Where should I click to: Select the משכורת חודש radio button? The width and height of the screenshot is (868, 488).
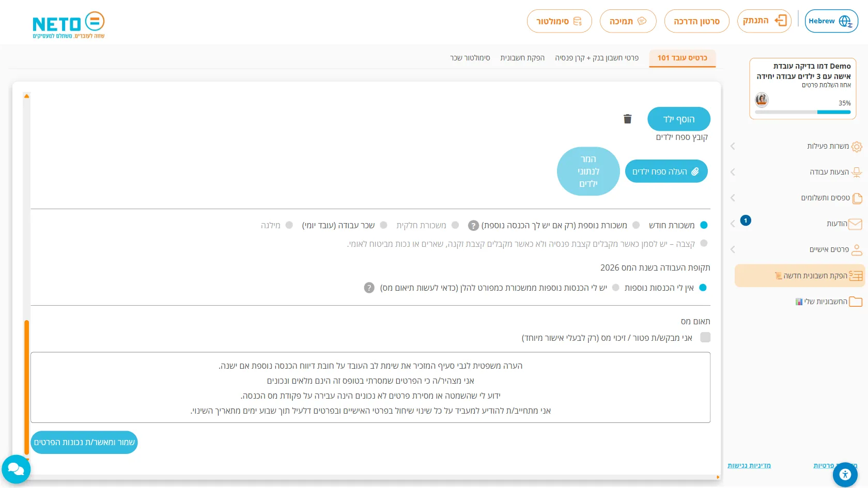[704, 225]
